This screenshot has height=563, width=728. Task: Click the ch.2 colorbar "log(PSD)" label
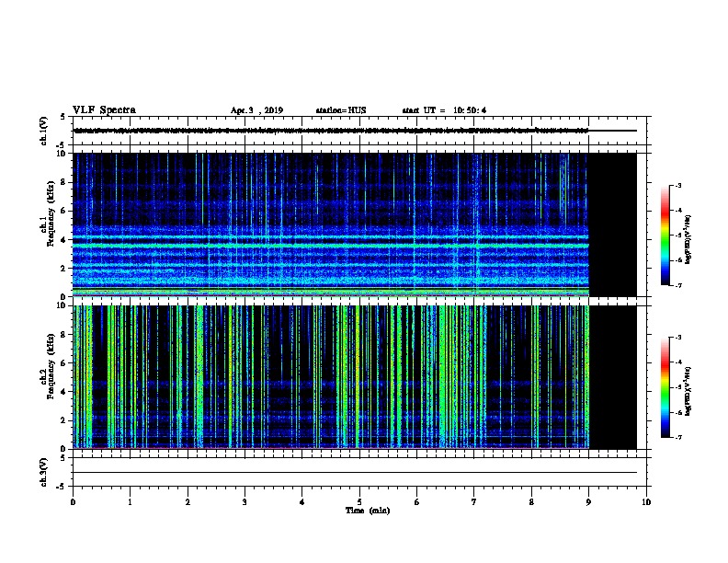[x=688, y=391]
